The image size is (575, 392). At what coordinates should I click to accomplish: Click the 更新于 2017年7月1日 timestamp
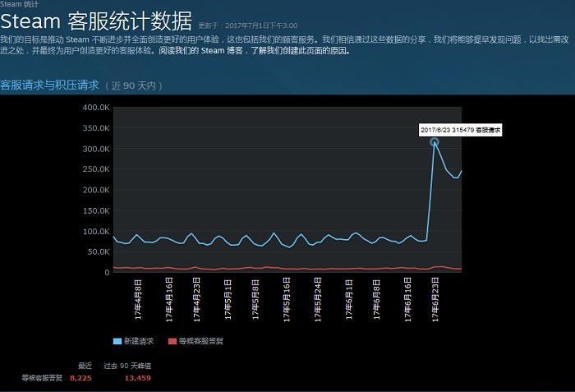248,25
